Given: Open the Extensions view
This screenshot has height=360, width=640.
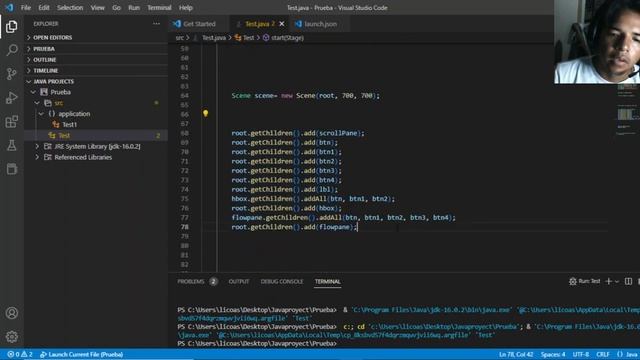Looking at the screenshot, I should click(x=11, y=121).
